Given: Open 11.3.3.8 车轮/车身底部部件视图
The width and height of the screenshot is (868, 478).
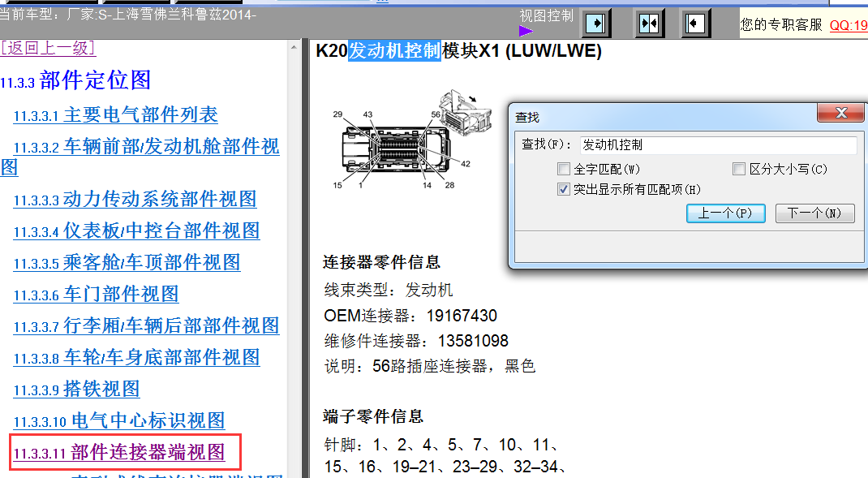Looking at the screenshot, I should click(x=137, y=357).
